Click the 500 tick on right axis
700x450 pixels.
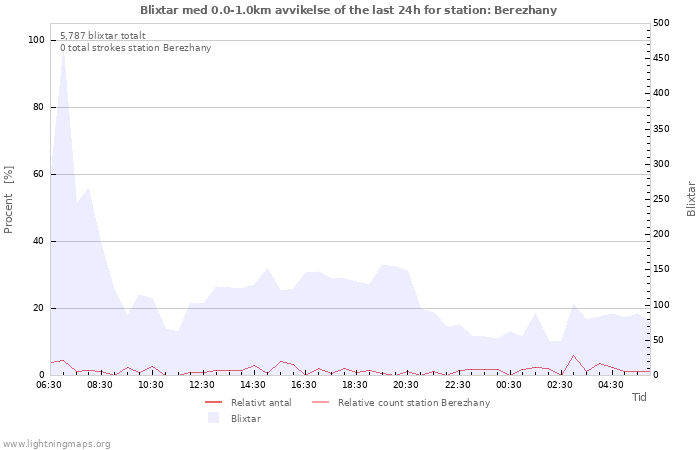coord(661,23)
